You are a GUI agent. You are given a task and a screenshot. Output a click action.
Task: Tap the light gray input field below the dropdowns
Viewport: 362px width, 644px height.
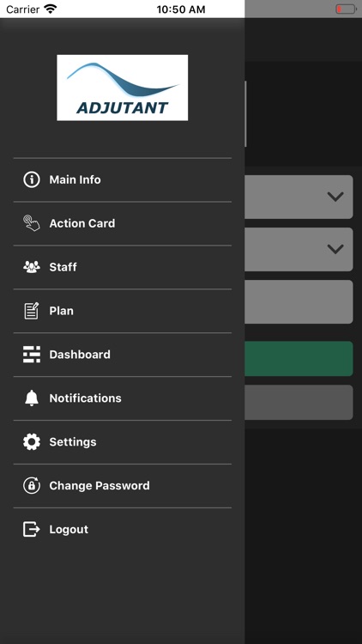299,301
